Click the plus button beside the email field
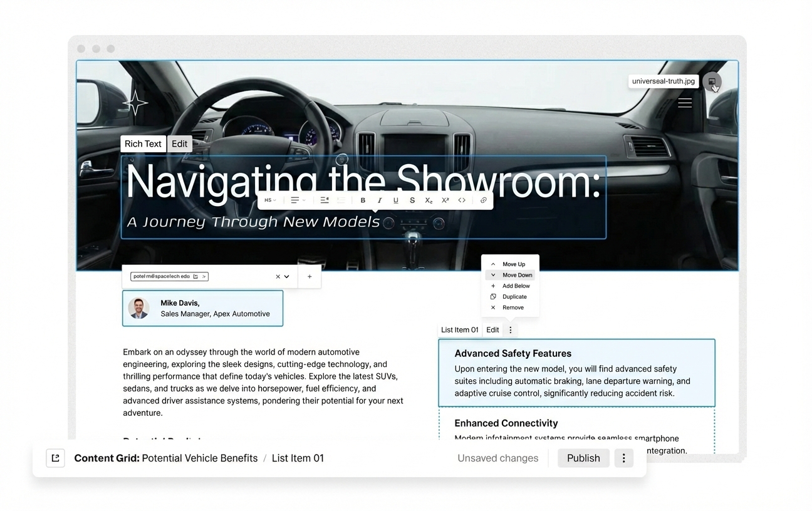This screenshot has height=511, width=812. [x=309, y=276]
